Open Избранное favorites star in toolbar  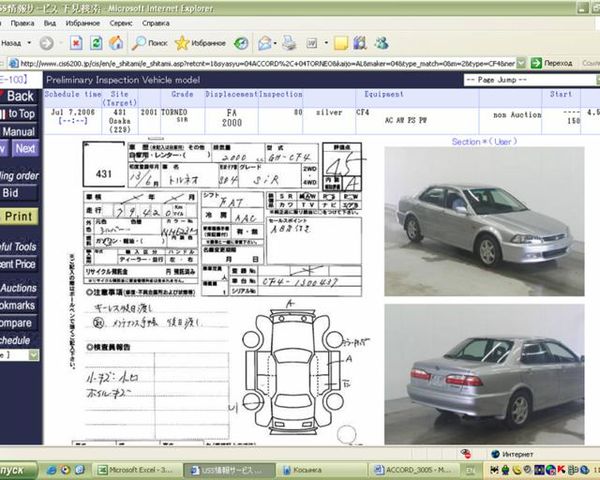[201, 43]
